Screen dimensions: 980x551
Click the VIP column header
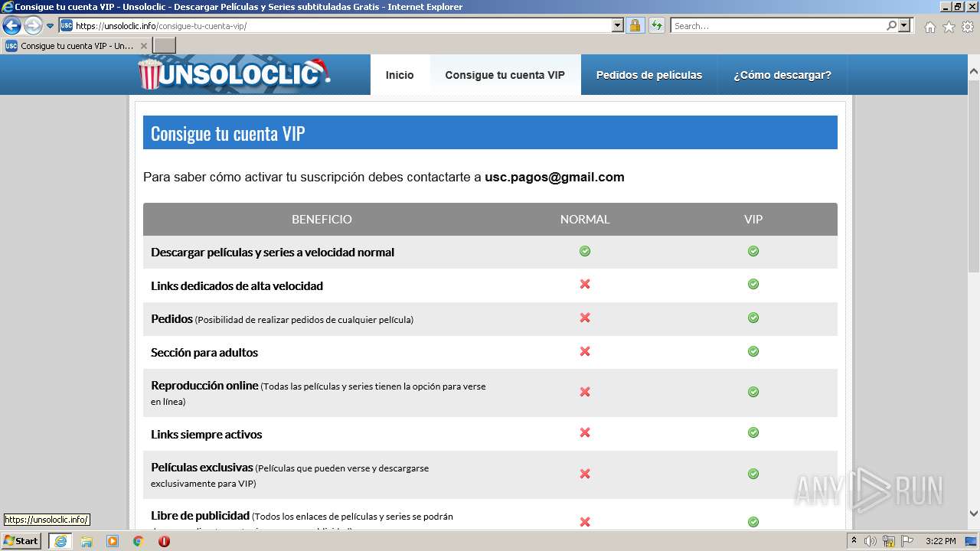[x=753, y=219]
